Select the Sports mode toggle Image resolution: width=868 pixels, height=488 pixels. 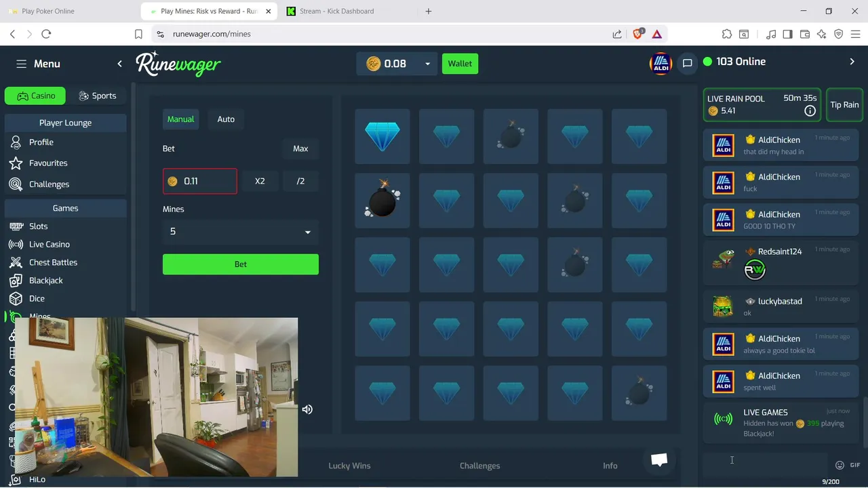(x=97, y=96)
